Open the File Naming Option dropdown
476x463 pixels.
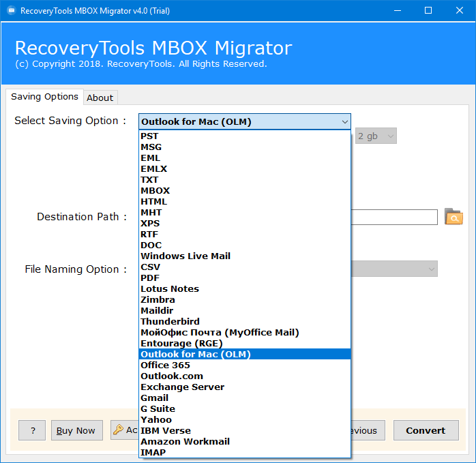coord(394,269)
